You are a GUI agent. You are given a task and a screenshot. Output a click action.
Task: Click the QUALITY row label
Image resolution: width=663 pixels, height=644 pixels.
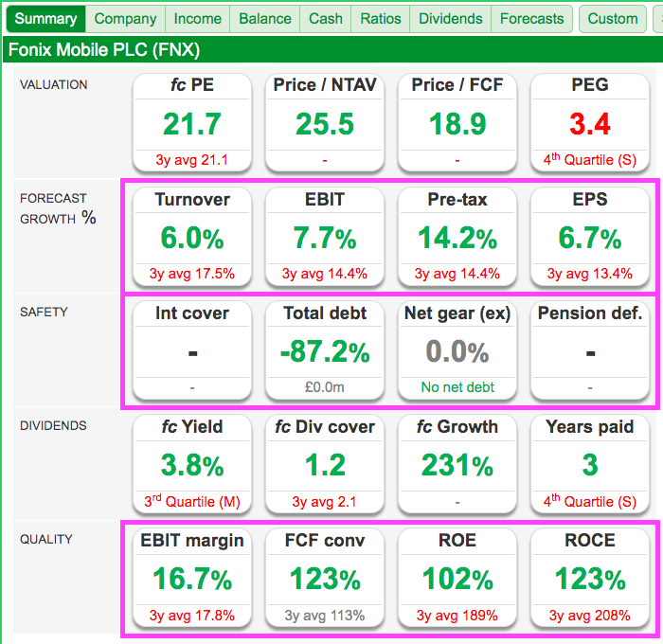pyautogui.click(x=46, y=540)
